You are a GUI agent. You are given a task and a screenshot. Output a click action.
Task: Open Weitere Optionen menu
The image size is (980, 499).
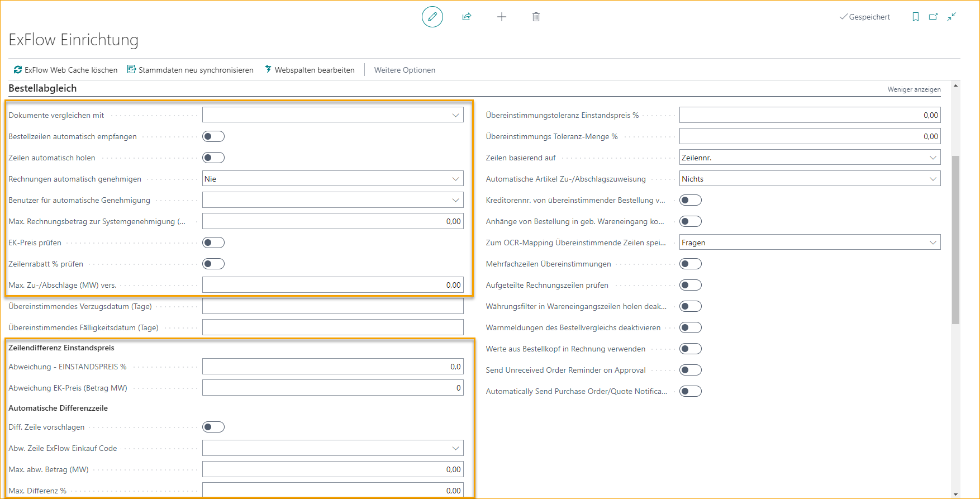click(405, 70)
